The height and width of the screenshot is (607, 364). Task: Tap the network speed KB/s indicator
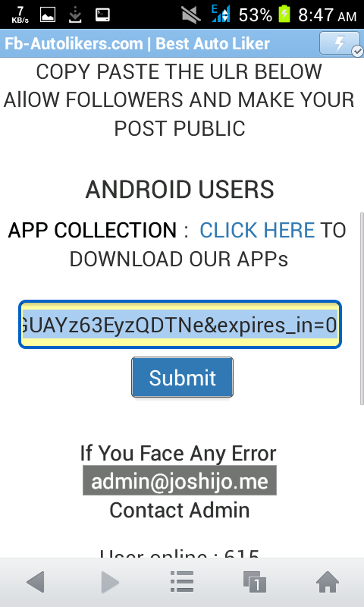coord(20,14)
